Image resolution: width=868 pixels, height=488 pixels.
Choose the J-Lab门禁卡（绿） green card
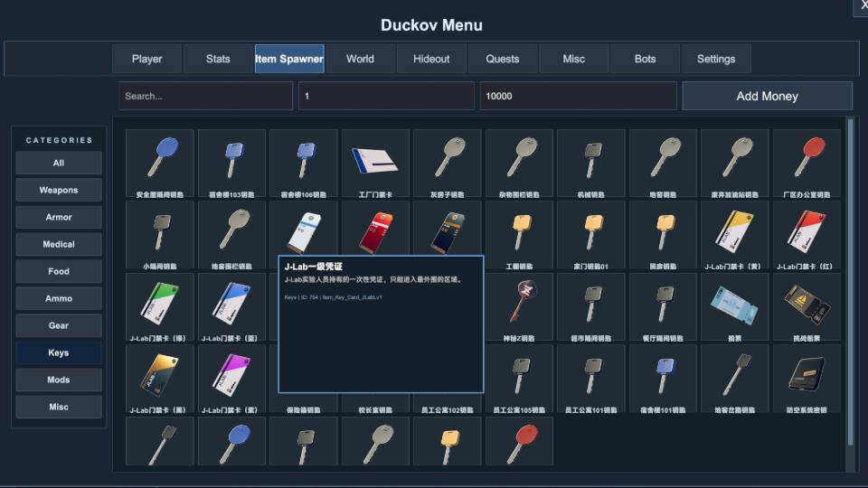[160, 305]
